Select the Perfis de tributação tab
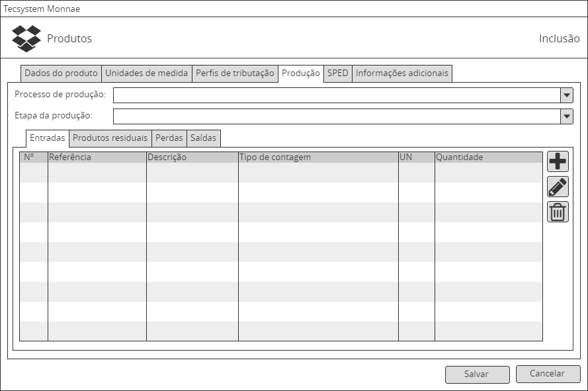588x391 pixels. [x=235, y=73]
